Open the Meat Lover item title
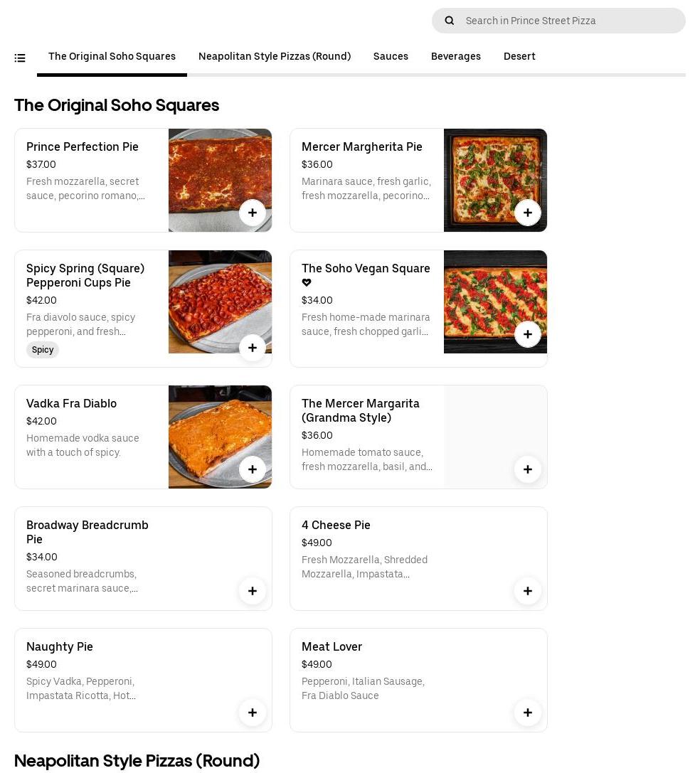The image size is (700, 773). [332, 646]
